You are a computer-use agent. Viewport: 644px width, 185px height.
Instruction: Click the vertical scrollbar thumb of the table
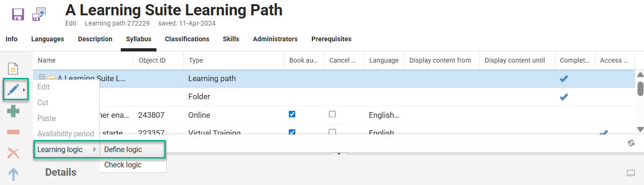tap(640, 88)
